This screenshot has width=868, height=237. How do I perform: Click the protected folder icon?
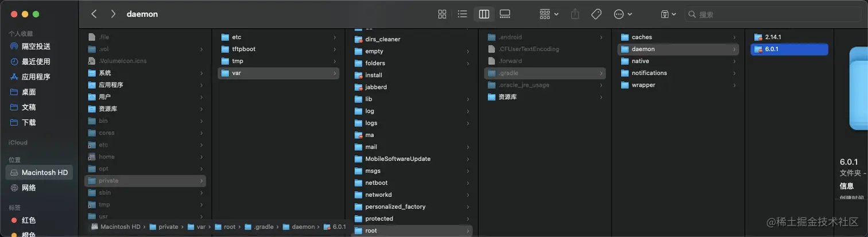[358, 219]
